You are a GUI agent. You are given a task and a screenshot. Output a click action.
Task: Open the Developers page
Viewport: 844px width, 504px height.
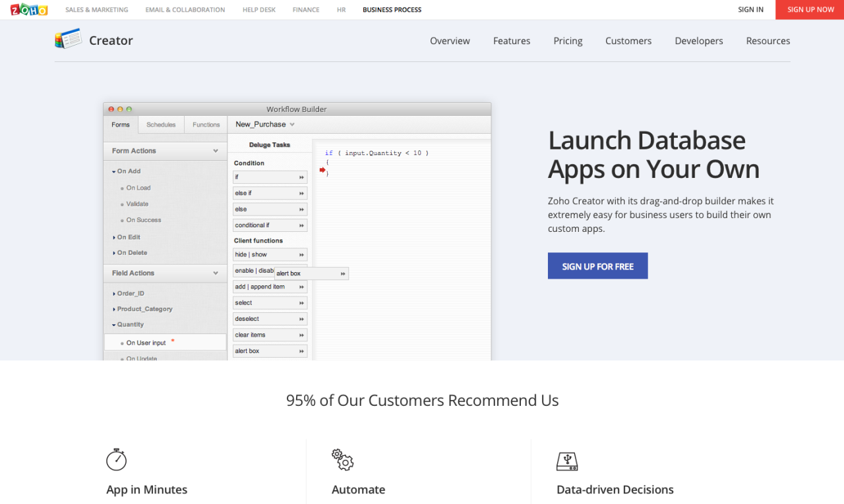699,41
